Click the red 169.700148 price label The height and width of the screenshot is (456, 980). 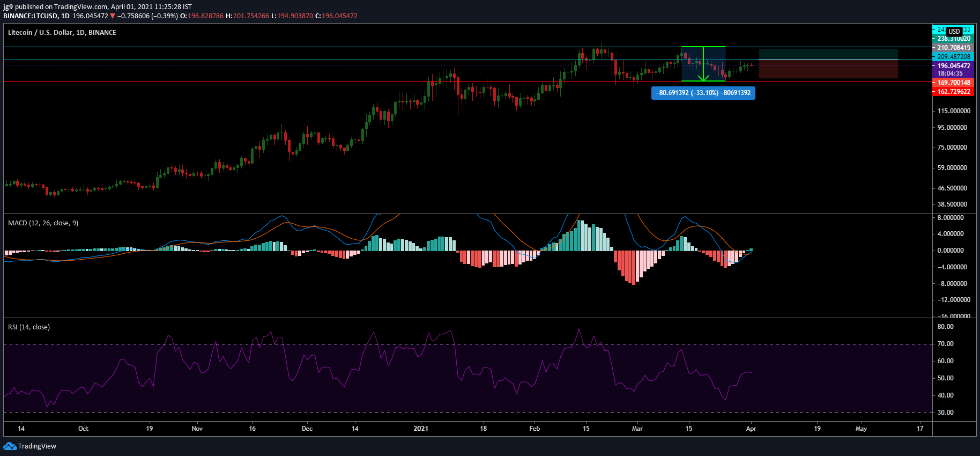954,83
